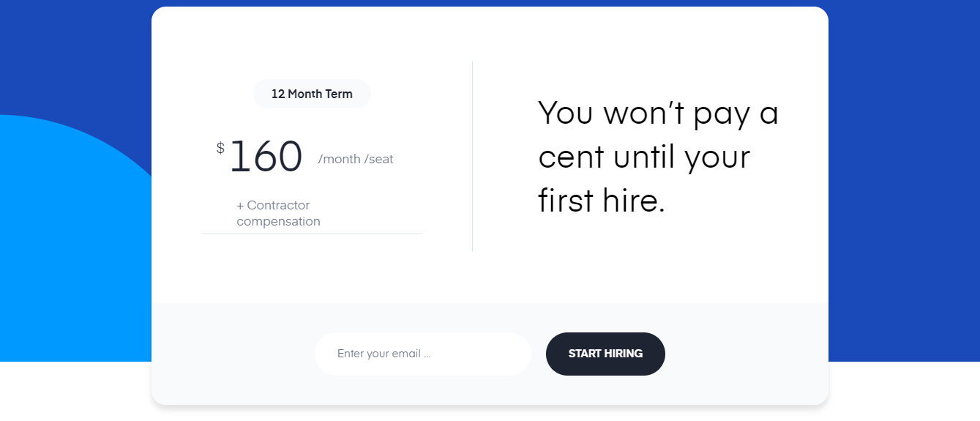Click the "cent until your" headline line

tap(644, 157)
